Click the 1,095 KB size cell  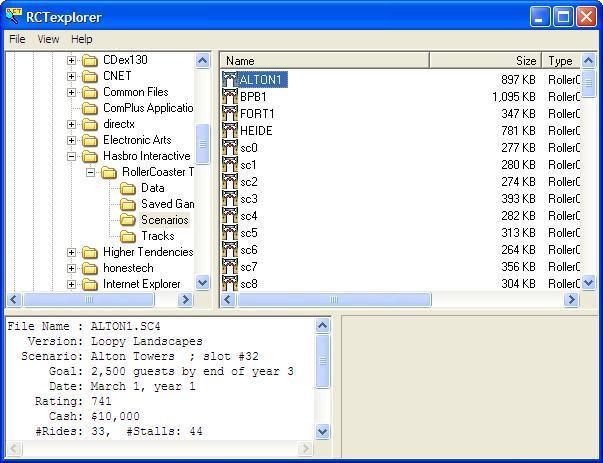[x=514, y=97]
